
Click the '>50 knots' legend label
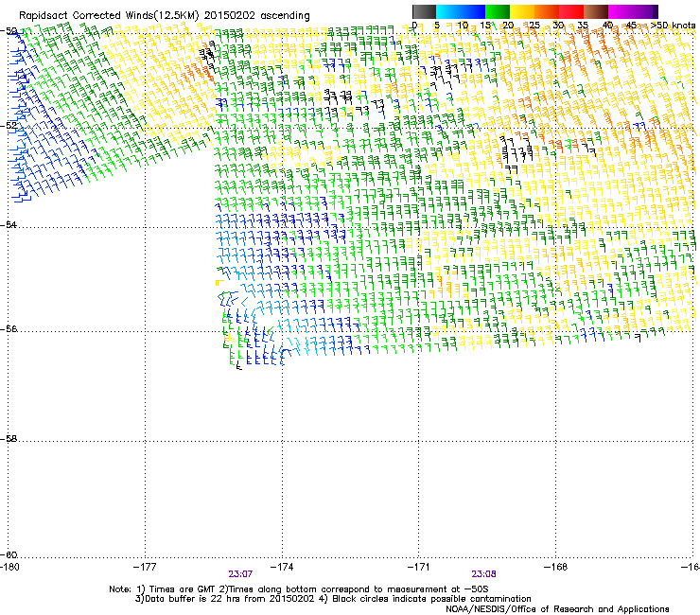point(673,25)
